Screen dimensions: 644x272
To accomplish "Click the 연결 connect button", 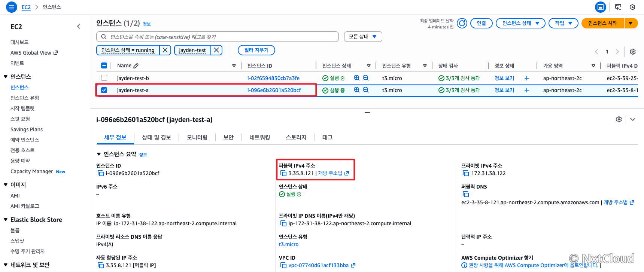I will pyautogui.click(x=482, y=23).
